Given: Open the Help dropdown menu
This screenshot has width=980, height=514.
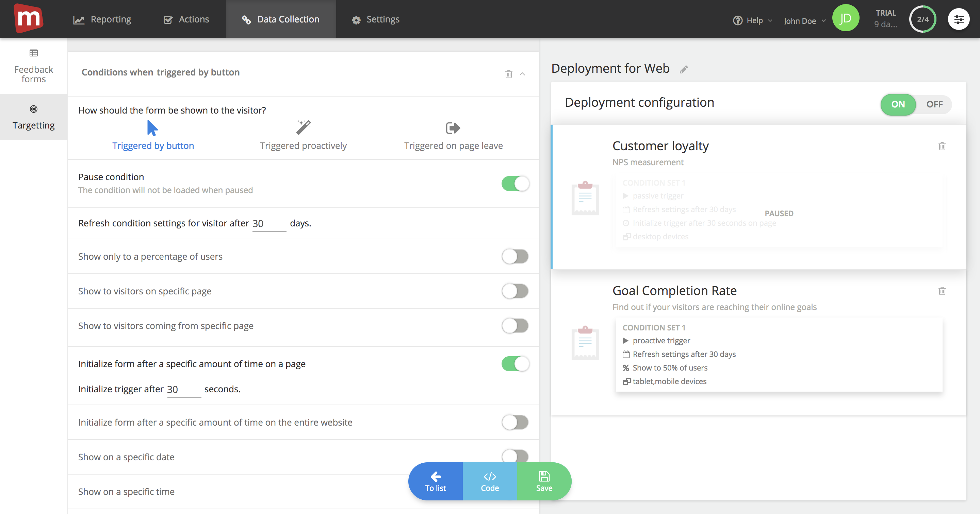Looking at the screenshot, I should click(x=752, y=20).
